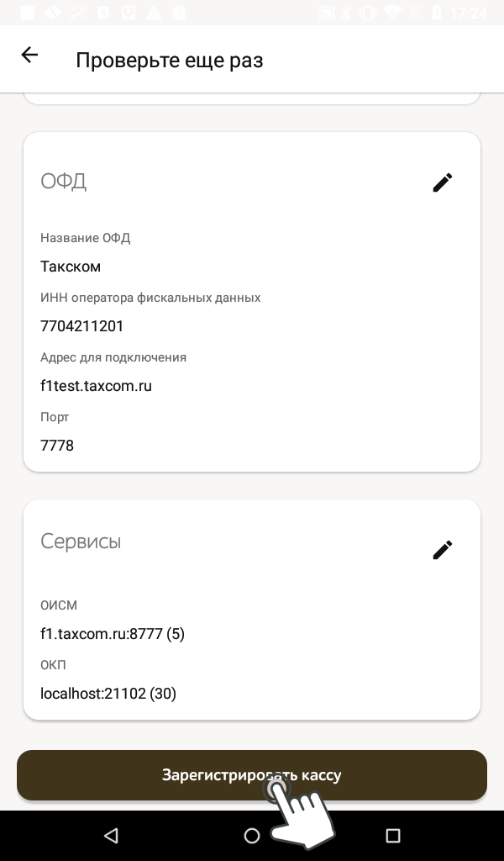Tap the vibrate mode status icon
Viewport: 504px width, 861px height.
pyautogui.click(x=368, y=13)
